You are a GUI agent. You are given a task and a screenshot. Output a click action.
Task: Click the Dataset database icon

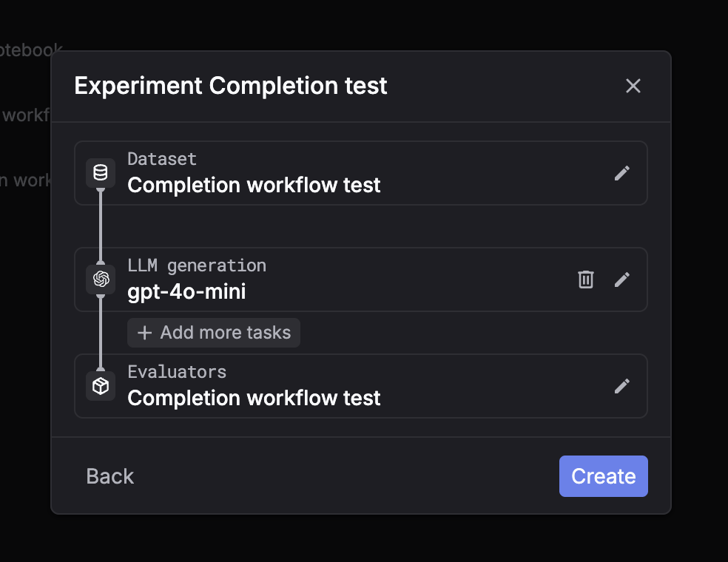pyautogui.click(x=101, y=173)
